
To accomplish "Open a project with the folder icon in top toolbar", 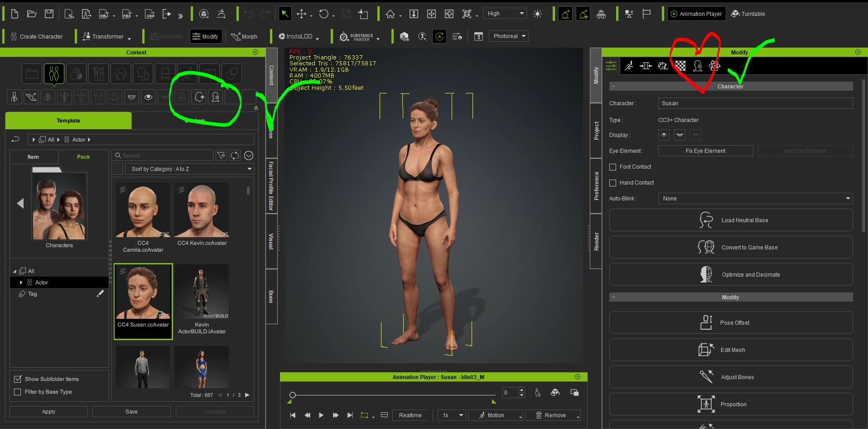I will 32,14.
